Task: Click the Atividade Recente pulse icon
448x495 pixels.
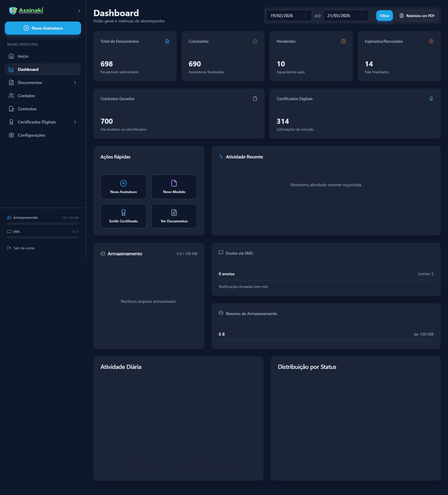Action: coord(221,157)
